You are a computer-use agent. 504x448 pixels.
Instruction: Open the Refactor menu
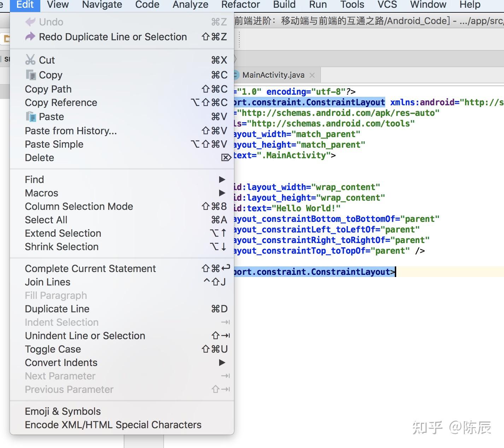241,5
